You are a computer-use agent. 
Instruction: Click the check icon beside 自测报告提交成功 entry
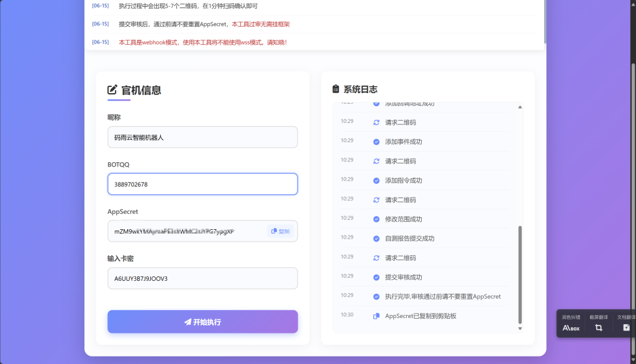click(376, 237)
